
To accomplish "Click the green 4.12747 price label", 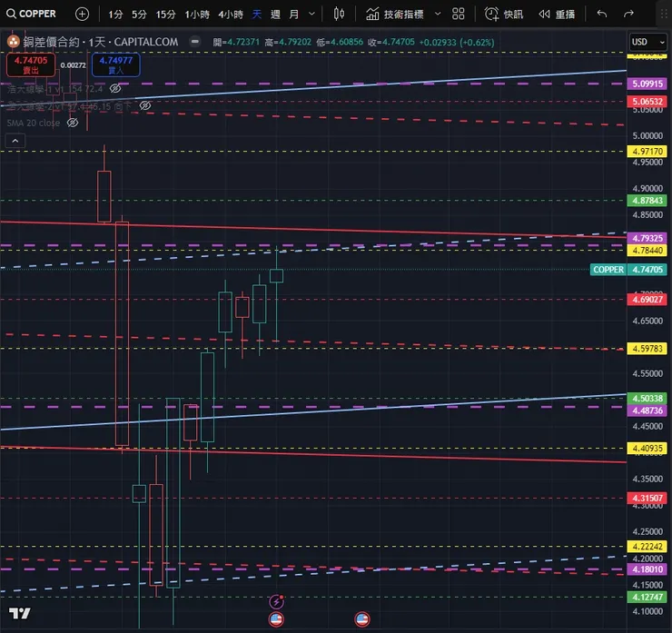I will coord(647,597).
